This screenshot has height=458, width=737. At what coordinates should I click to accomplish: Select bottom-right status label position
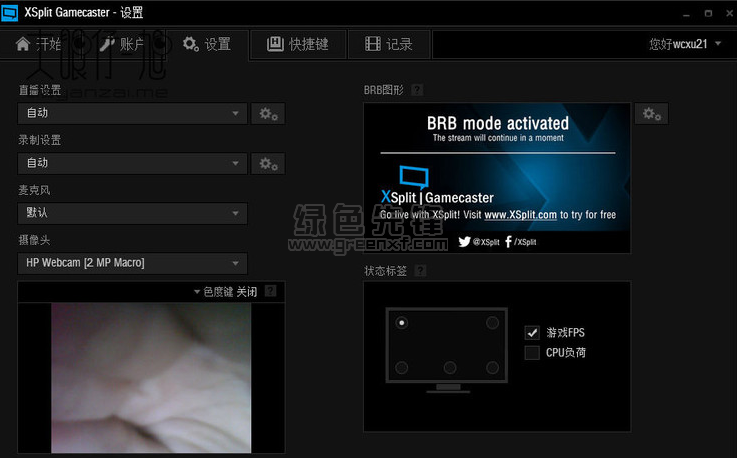click(492, 367)
